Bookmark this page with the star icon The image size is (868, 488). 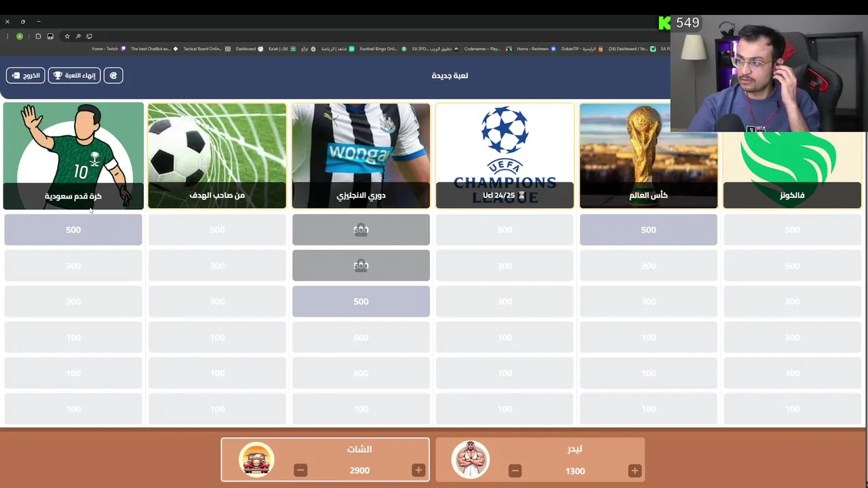[x=67, y=37]
